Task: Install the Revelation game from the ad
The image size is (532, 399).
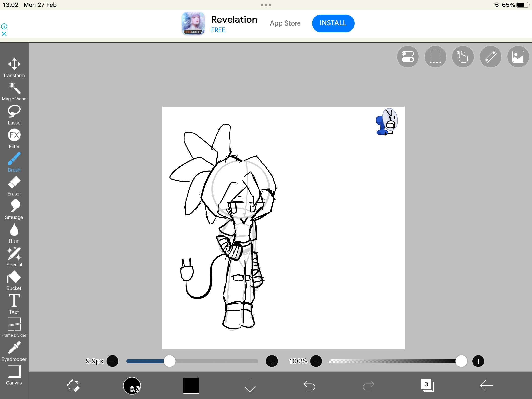Action: pos(333,23)
